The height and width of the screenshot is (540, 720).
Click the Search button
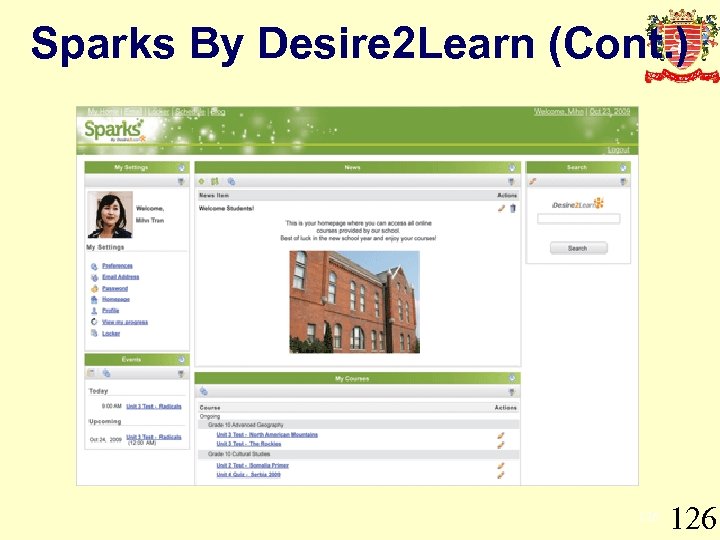[x=579, y=248]
